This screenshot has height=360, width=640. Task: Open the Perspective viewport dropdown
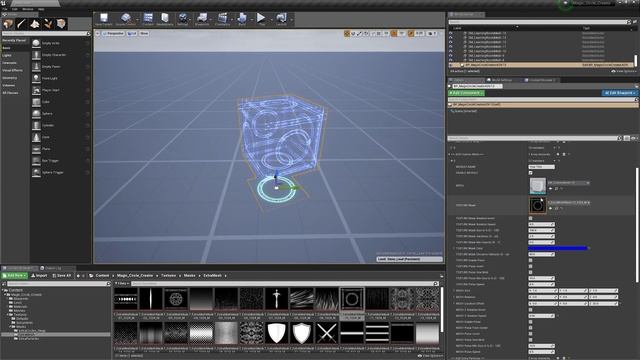point(113,33)
